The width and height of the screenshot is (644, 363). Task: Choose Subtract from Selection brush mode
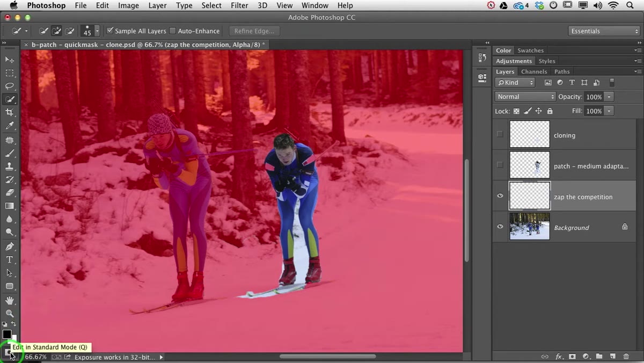69,31
